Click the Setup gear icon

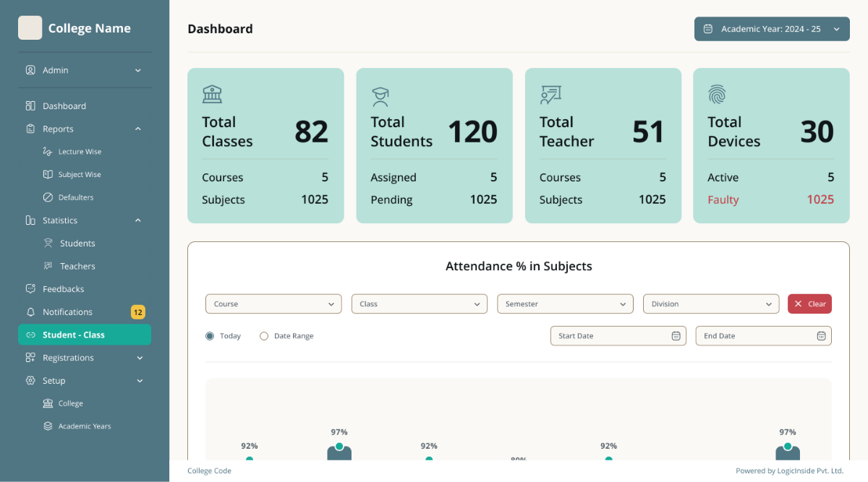click(30, 381)
